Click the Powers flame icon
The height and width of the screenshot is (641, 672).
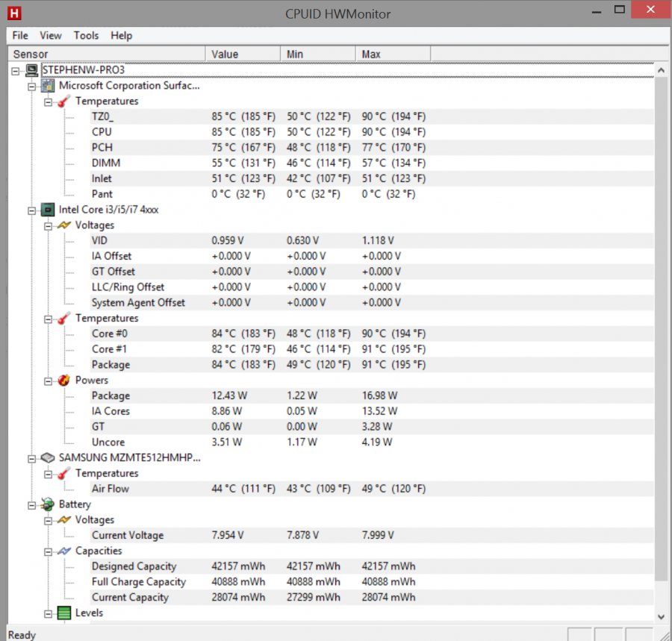click(64, 381)
